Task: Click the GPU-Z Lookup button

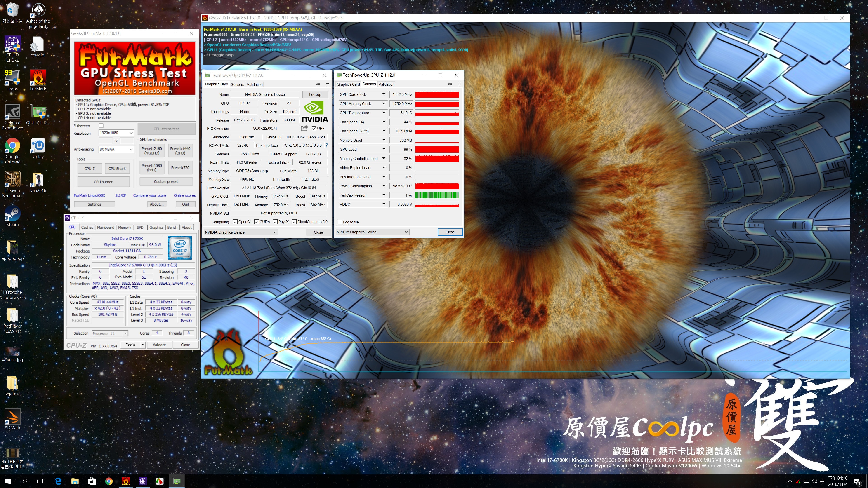Action: [x=315, y=94]
